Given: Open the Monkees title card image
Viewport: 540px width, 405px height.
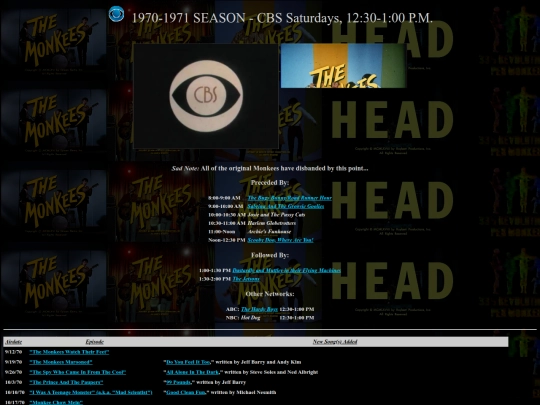Looking at the screenshot, I should pos(344,65).
